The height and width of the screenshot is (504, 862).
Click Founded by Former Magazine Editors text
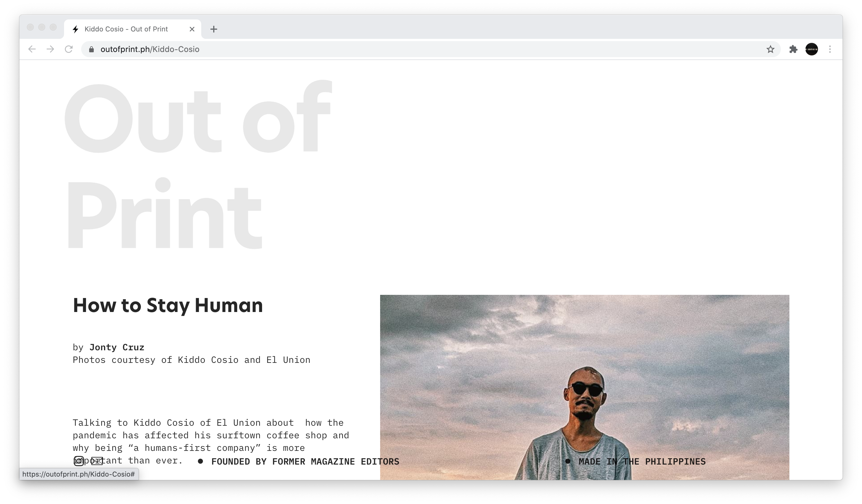[305, 462]
